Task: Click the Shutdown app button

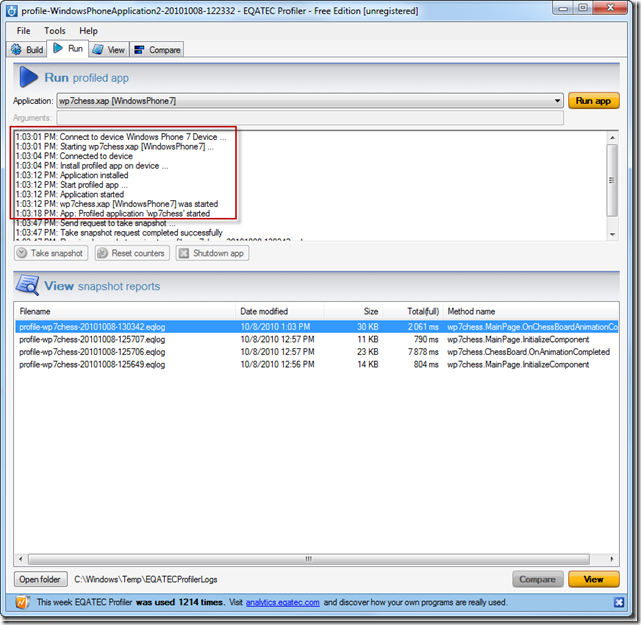Action: tap(212, 253)
